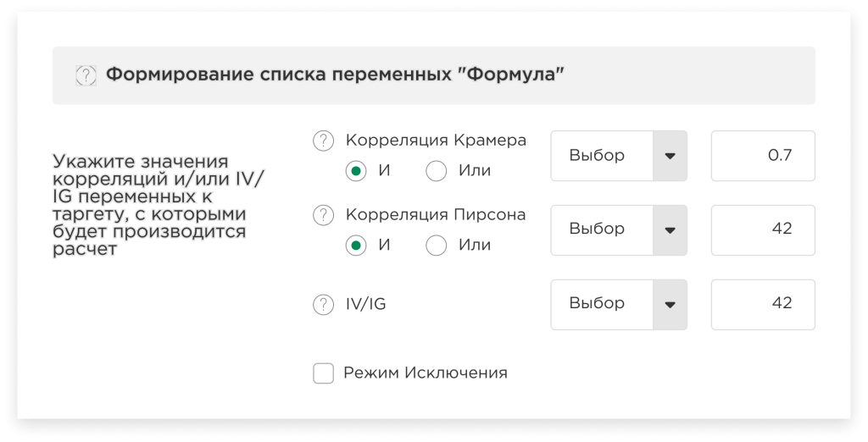Expand the Выбор dropdown for Корреляция Крамера
Screen dimensions: 868x442
click(619, 156)
